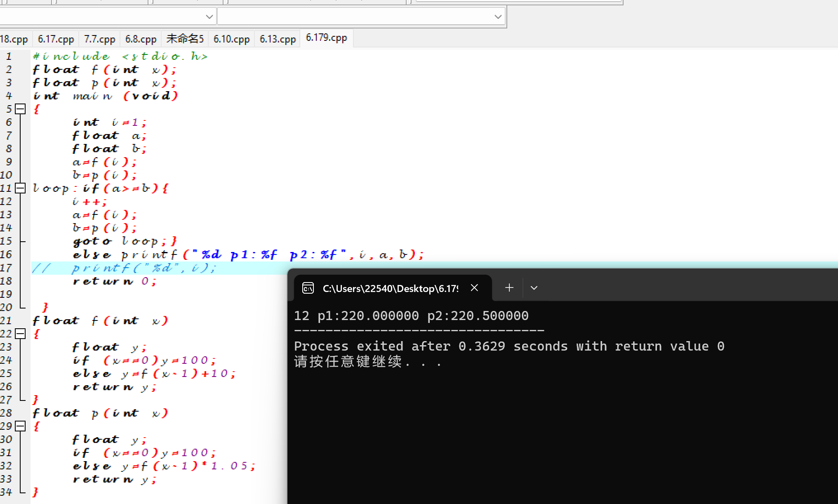
Task: Collapse function p fold at line 29
Action: (x=20, y=426)
